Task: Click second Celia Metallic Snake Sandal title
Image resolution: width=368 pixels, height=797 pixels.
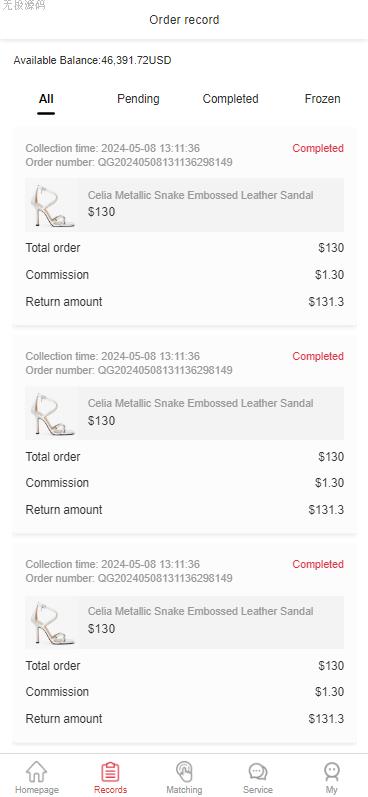Action: point(200,403)
